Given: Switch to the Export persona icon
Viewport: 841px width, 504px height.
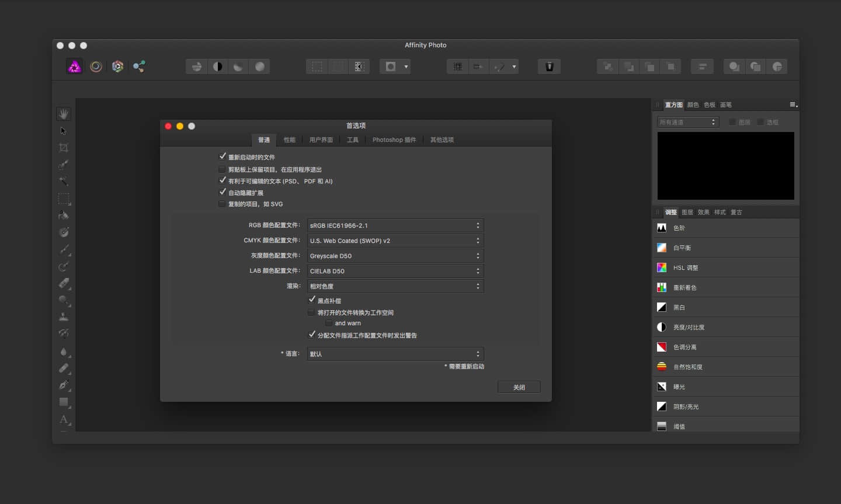Looking at the screenshot, I should [x=139, y=67].
